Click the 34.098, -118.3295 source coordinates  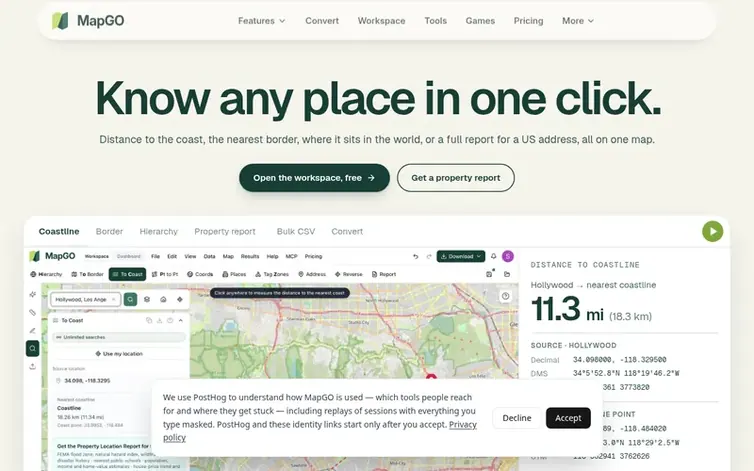coord(87,381)
